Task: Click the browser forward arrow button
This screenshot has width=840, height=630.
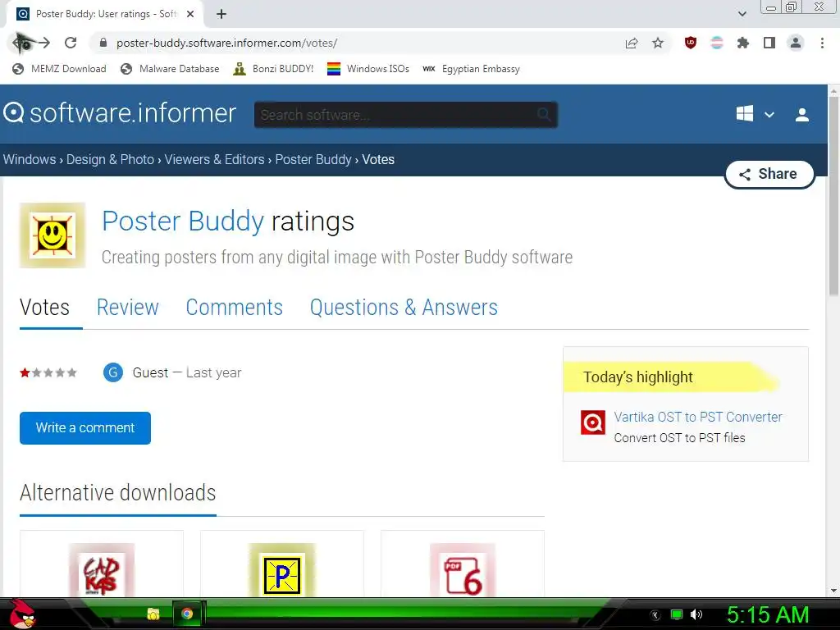Action: tap(44, 43)
